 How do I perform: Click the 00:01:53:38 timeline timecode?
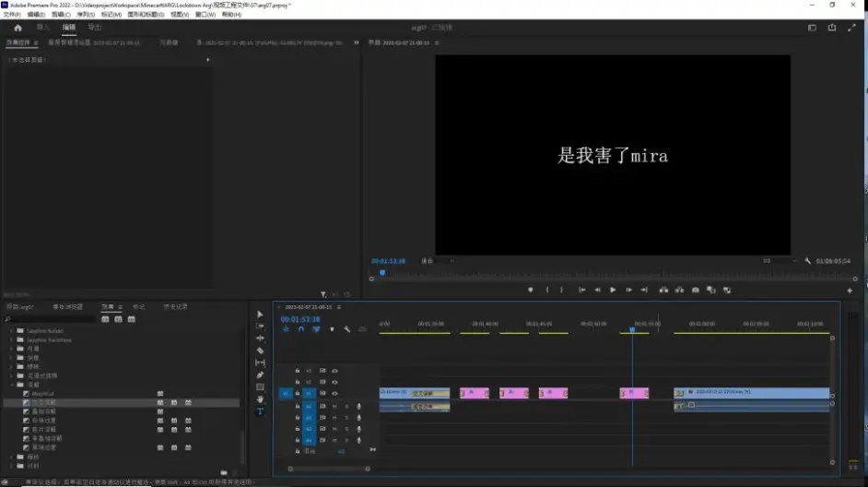(299, 319)
